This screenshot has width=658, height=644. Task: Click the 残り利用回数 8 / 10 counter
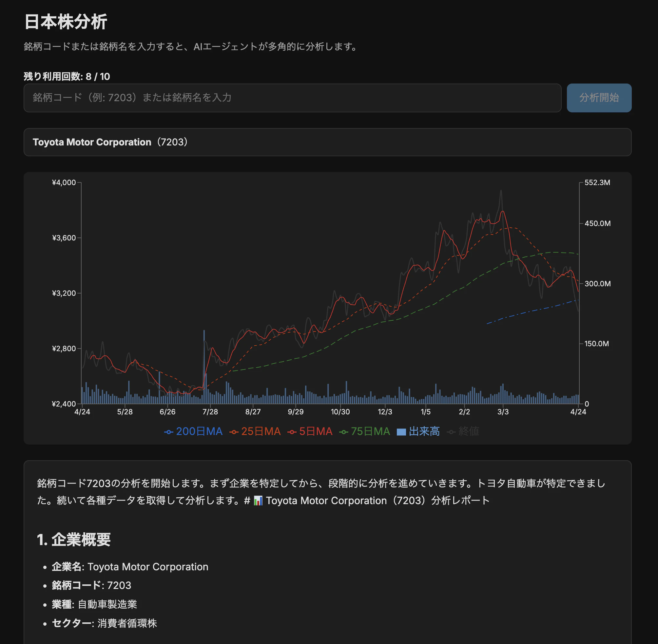[x=66, y=77]
